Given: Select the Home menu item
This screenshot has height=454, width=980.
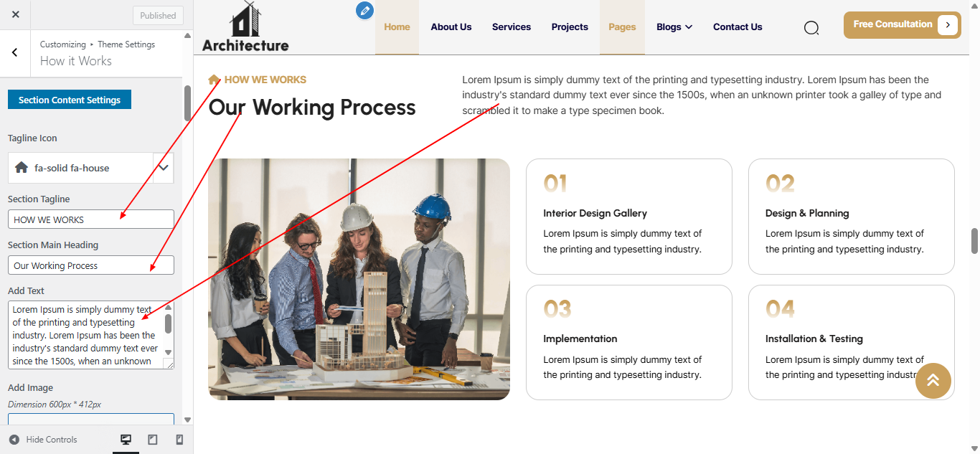Looking at the screenshot, I should point(397,27).
